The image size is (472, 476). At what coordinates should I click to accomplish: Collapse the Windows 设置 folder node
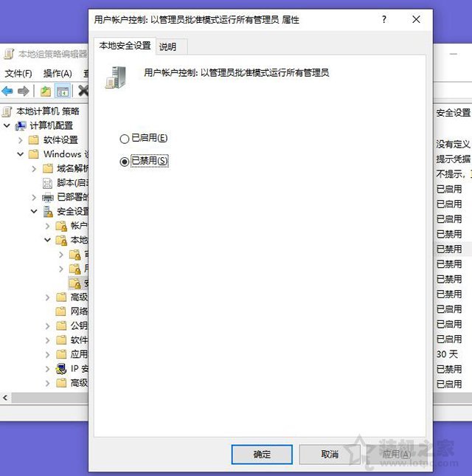pyautogui.click(x=21, y=154)
